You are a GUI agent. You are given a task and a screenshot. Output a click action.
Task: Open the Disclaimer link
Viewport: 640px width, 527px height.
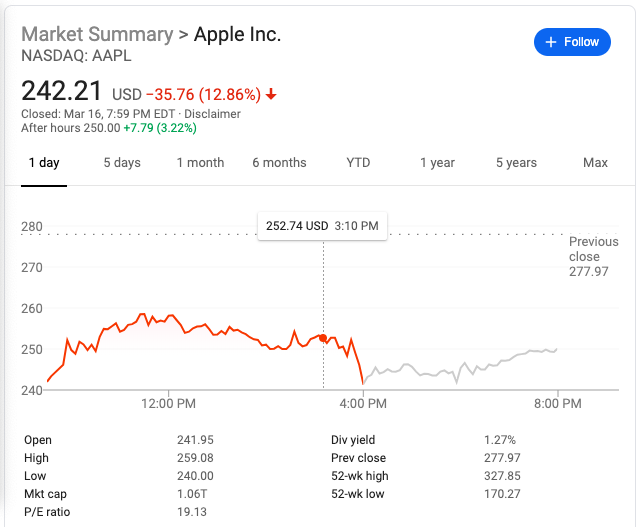pos(212,114)
